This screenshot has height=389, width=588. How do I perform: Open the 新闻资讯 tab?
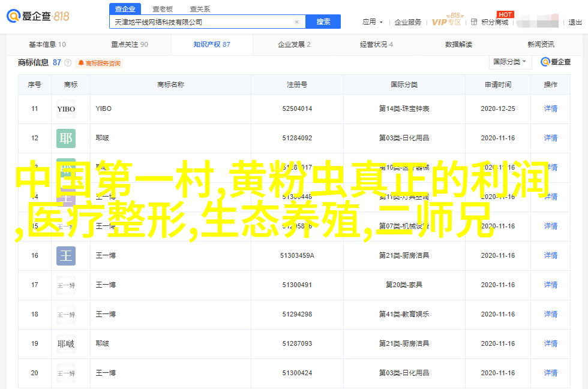(541, 44)
